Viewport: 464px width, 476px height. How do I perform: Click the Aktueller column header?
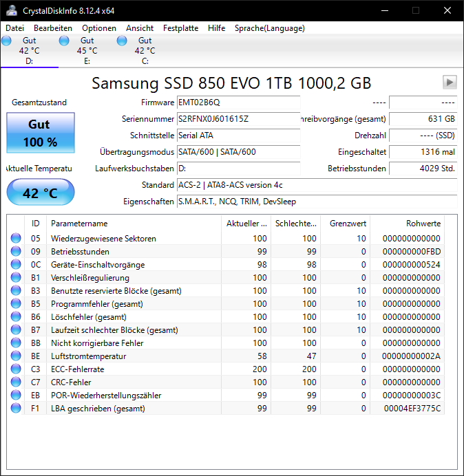(x=246, y=224)
